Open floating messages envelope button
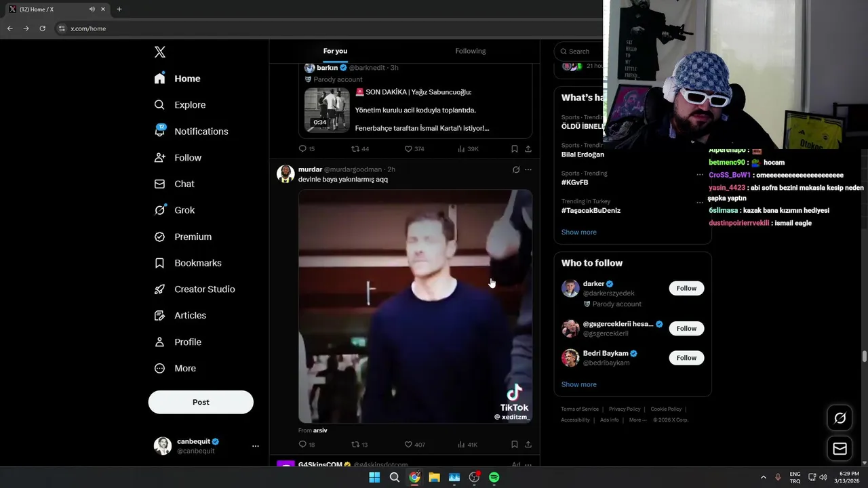 point(840,449)
